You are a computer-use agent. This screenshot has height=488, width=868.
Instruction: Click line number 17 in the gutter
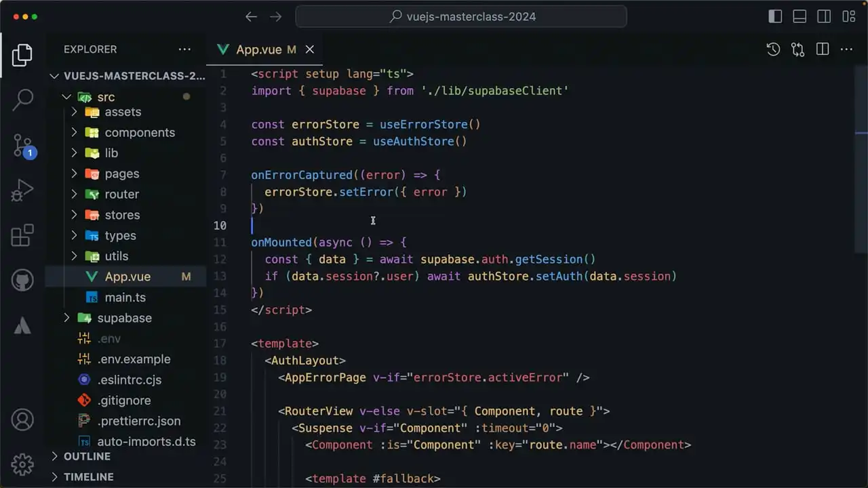(220, 344)
